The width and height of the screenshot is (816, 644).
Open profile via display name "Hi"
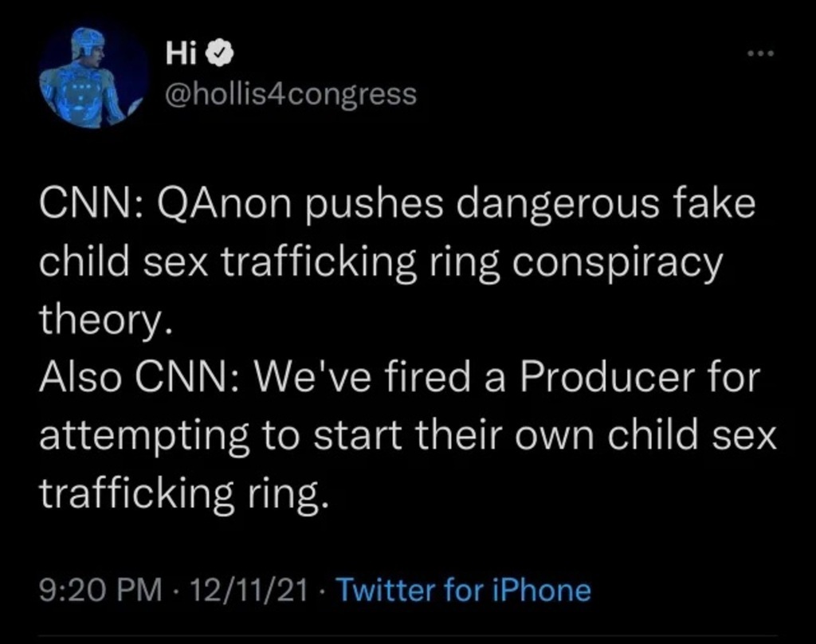(x=179, y=55)
